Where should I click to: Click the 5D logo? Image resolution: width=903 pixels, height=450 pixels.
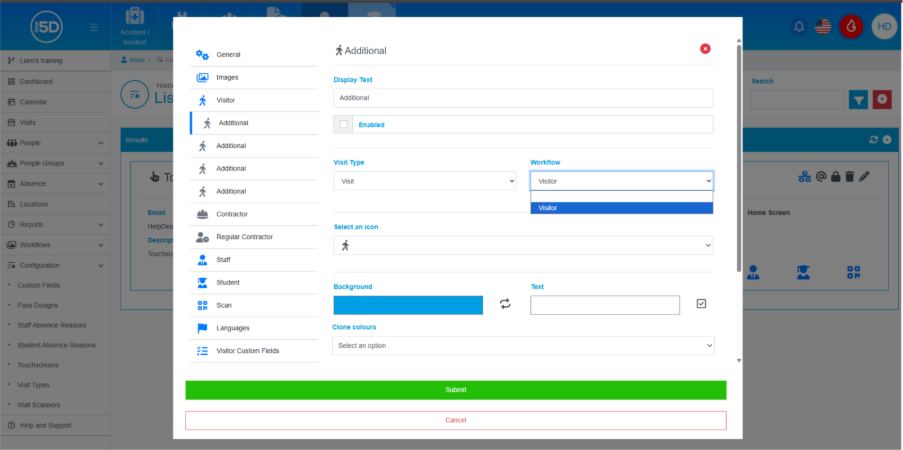pos(46,27)
